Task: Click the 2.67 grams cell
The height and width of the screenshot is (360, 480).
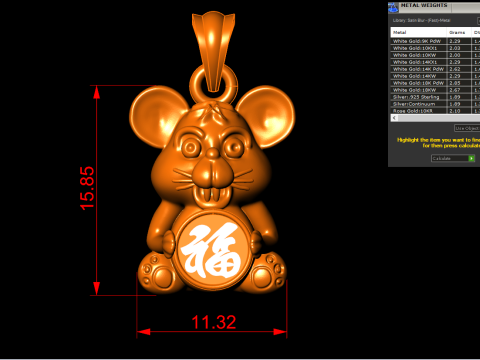Action: [459, 90]
